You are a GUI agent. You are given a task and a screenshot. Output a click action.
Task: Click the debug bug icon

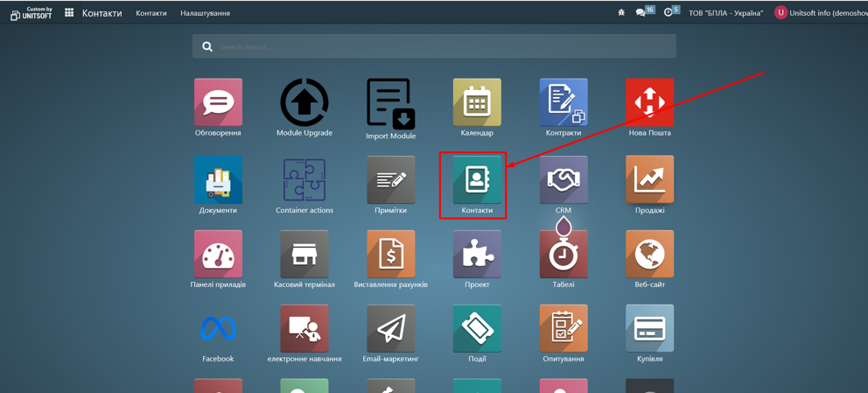[x=621, y=13]
